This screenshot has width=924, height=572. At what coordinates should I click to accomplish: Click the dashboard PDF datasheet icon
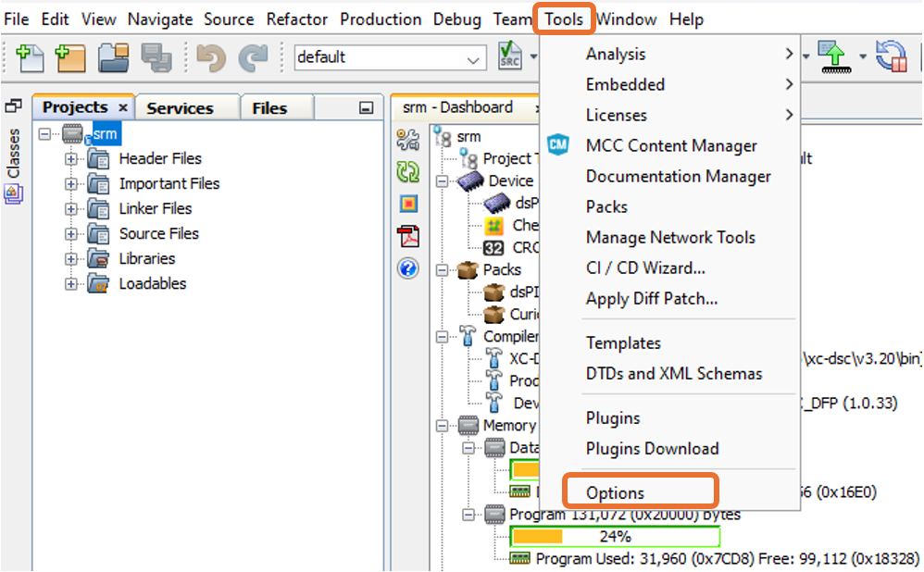(408, 236)
